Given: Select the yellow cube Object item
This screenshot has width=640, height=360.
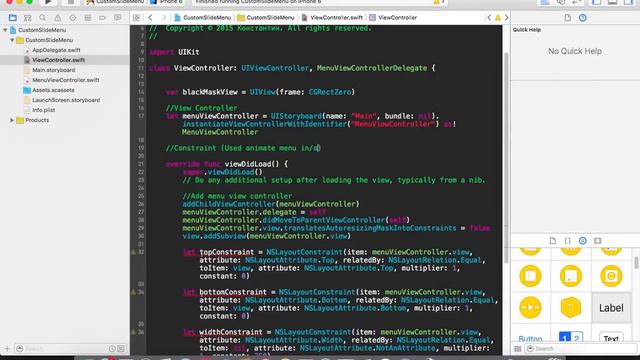Looking at the screenshot, I should click(571, 308).
